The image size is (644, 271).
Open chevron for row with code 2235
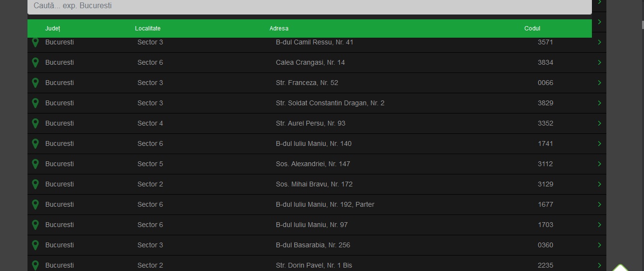[600, 265]
